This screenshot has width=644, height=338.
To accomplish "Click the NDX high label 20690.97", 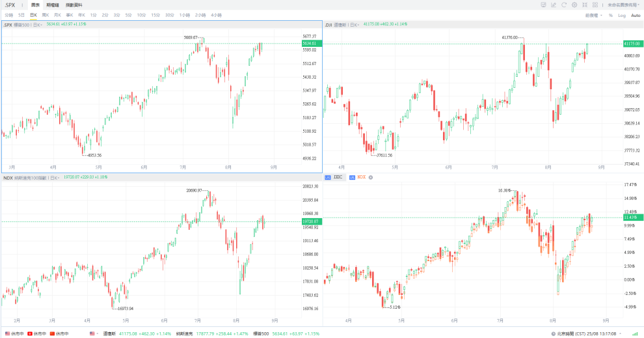I will (x=195, y=190).
